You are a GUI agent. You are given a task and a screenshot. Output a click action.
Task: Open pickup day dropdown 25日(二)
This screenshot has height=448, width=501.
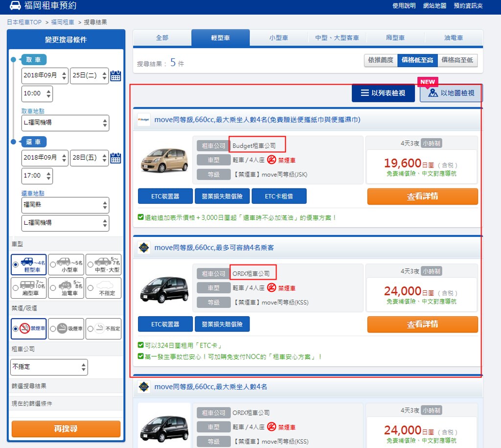pyautogui.click(x=89, y=76)
